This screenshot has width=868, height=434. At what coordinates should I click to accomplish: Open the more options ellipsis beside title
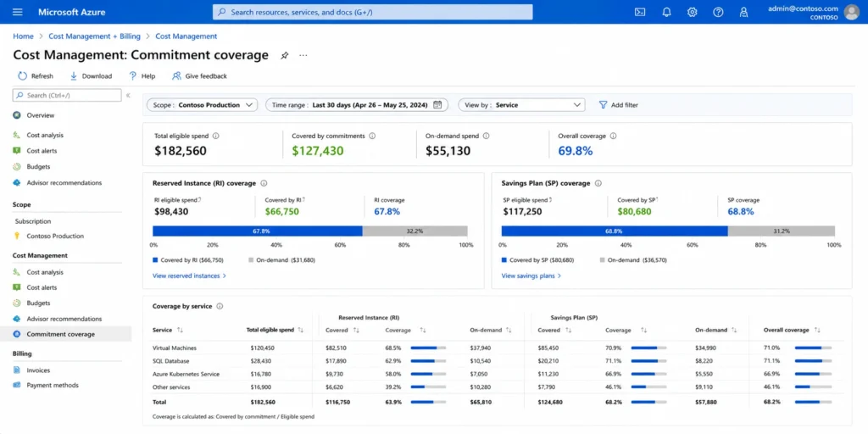point(303,55)
